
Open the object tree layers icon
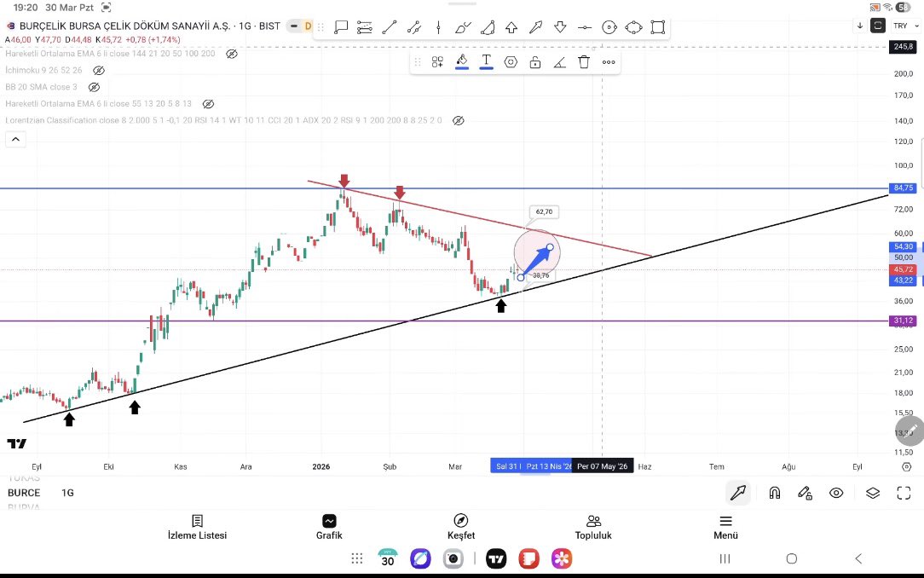click(873, 493)
